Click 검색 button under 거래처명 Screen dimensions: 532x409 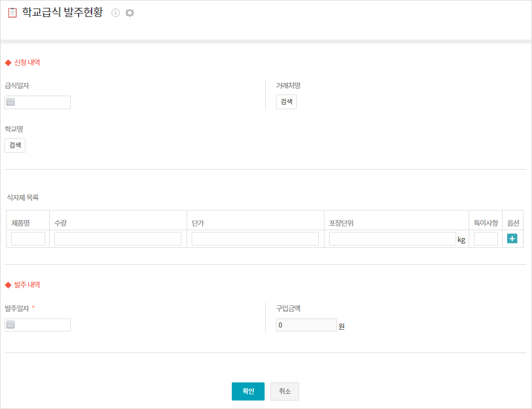(x=286, y=102)
